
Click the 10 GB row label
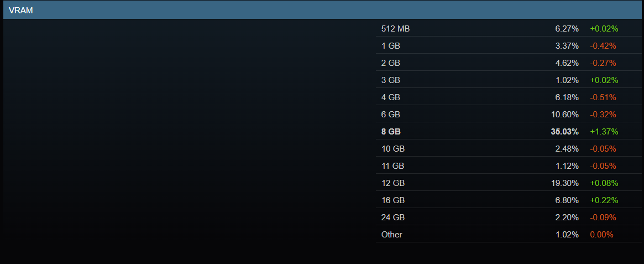[392, 149]
